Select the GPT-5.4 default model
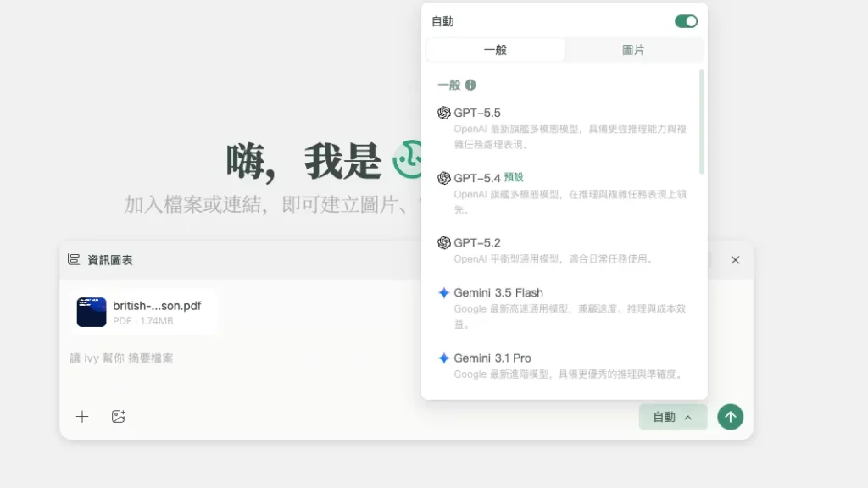 pos(564,194)
